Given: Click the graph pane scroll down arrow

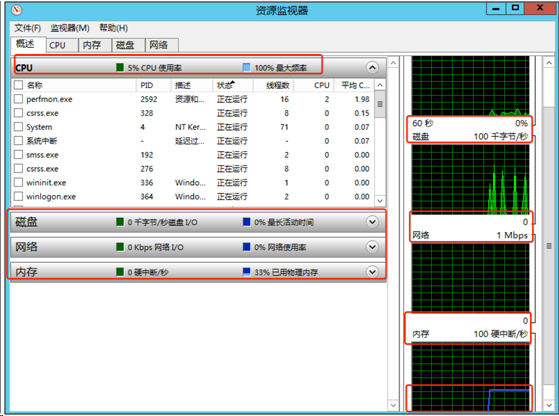Looking at the screenshot, I should point(549,405).
